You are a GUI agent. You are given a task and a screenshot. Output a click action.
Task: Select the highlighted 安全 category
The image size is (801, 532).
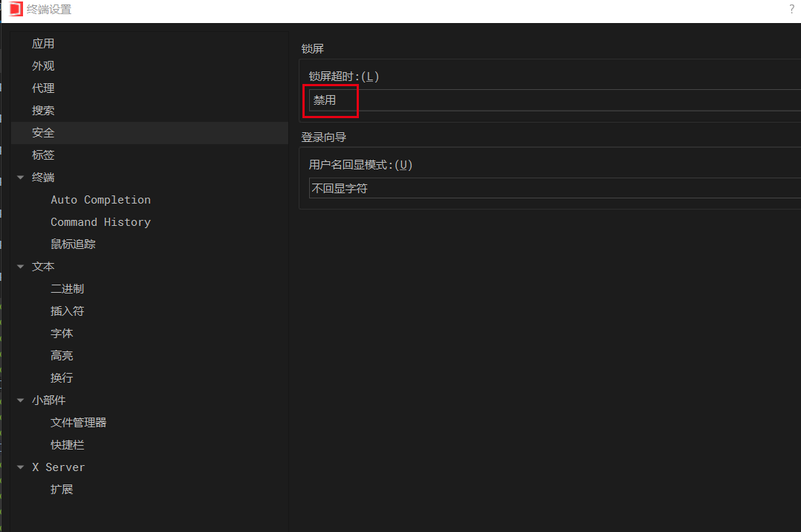[149, 133]
